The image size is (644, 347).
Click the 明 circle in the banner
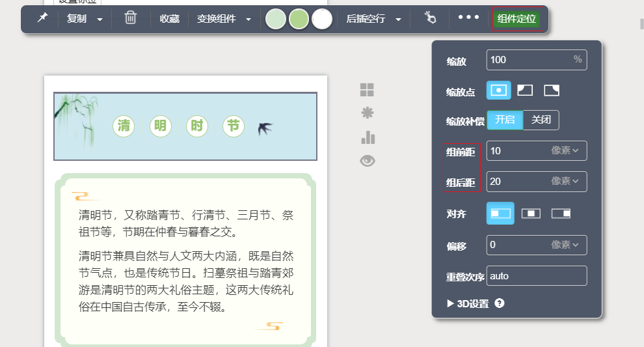click(160, 126)
